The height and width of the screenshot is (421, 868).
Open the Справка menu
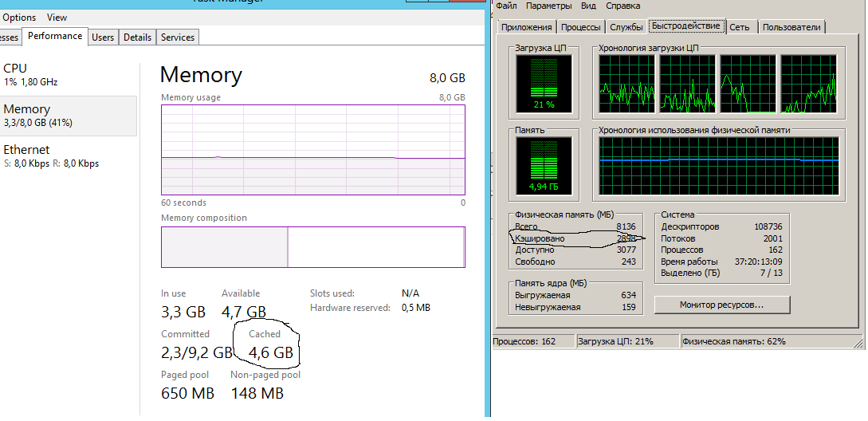pyautogui.click(x=623, y=6)
